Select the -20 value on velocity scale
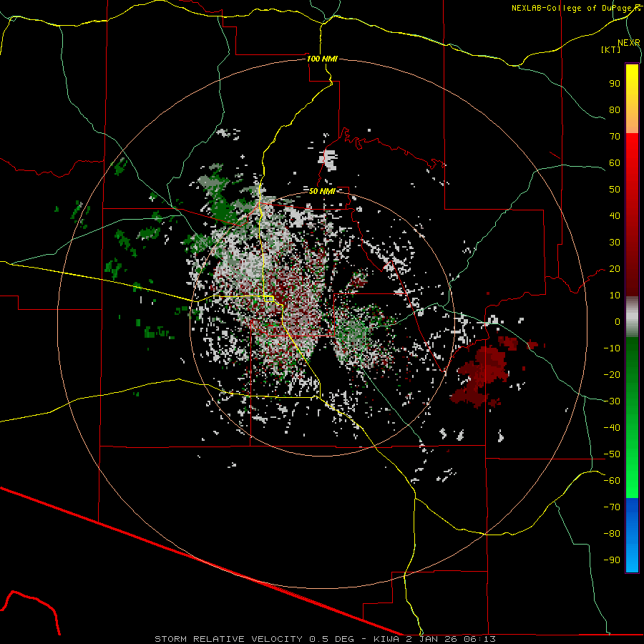Viewport: 644px width, 644px height. coord(612,375)
